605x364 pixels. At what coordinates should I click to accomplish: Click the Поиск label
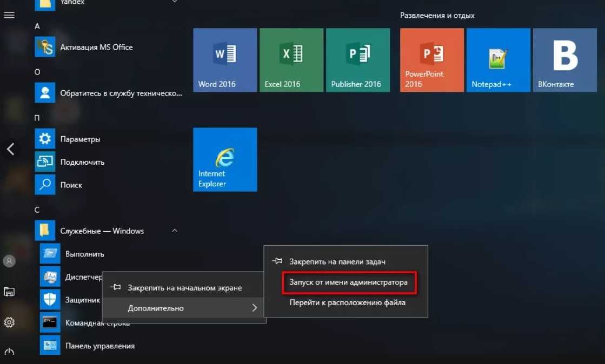click(x=71, y=185)
